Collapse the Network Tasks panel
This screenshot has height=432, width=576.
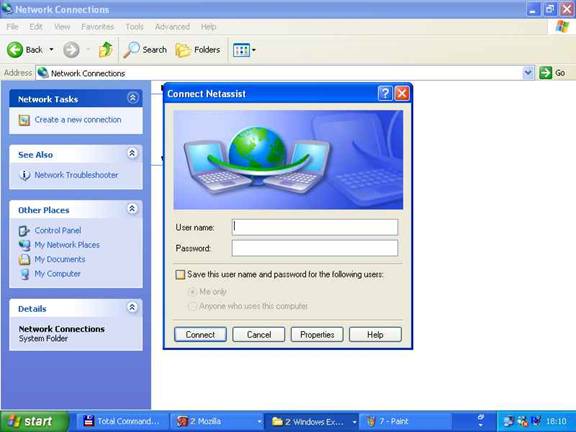(133, 98)
